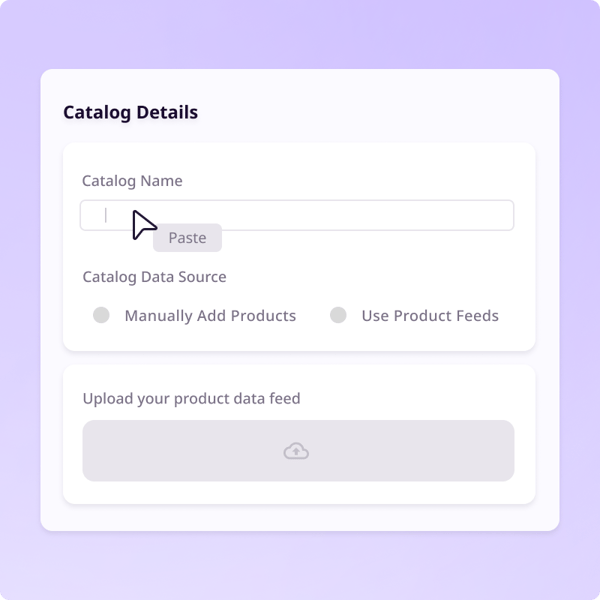Click the middle of the Catalog Name input
Image resolution: width=600 pixels, height=600 pixels.
[297, 215]
